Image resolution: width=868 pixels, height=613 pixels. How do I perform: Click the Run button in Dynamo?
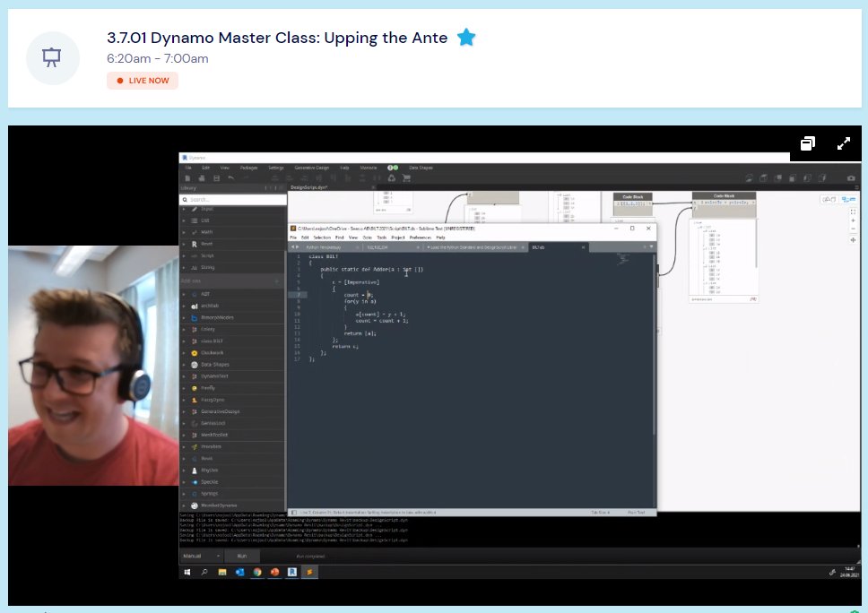[242, 556]
